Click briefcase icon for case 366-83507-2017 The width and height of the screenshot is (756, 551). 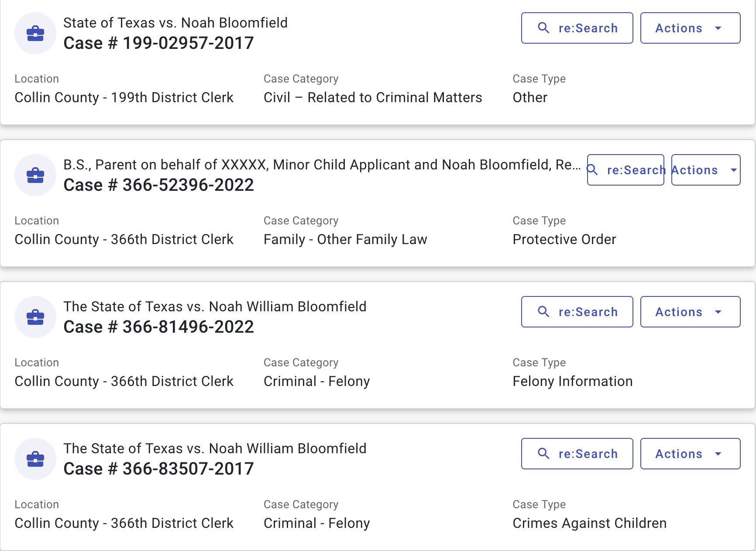(35, 459)
